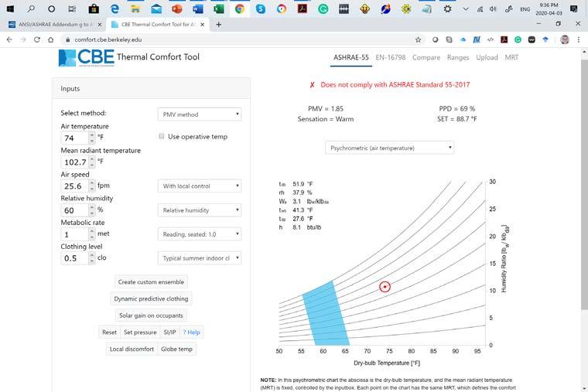
Task: Open File Explorer from the taskbar
Action: pos(135,9)
